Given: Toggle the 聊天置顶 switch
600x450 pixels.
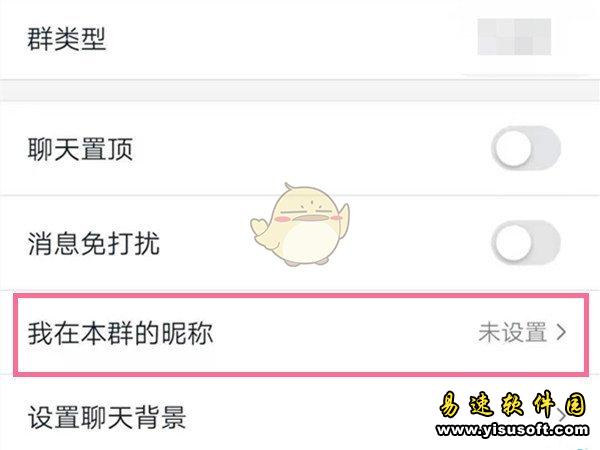Looking at the screenshot, I should [x=526, y=148].
